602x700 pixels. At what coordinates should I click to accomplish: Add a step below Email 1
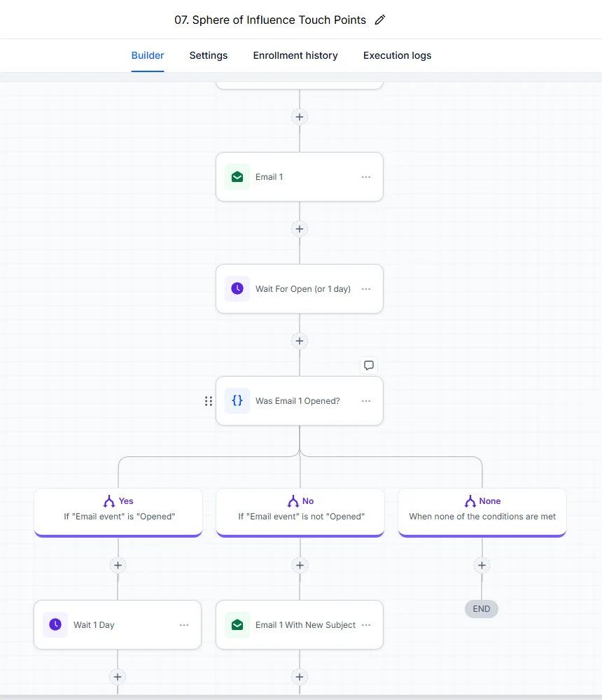[x=300, y=229]
